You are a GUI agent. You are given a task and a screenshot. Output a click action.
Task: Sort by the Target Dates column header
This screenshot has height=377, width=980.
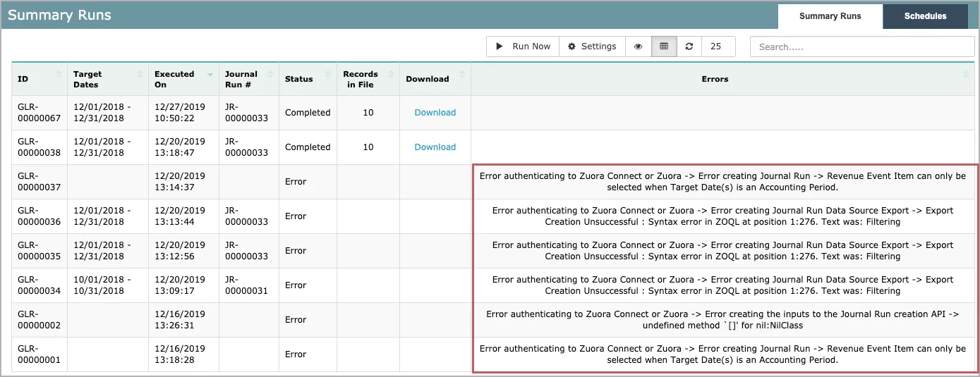[108, 79]
